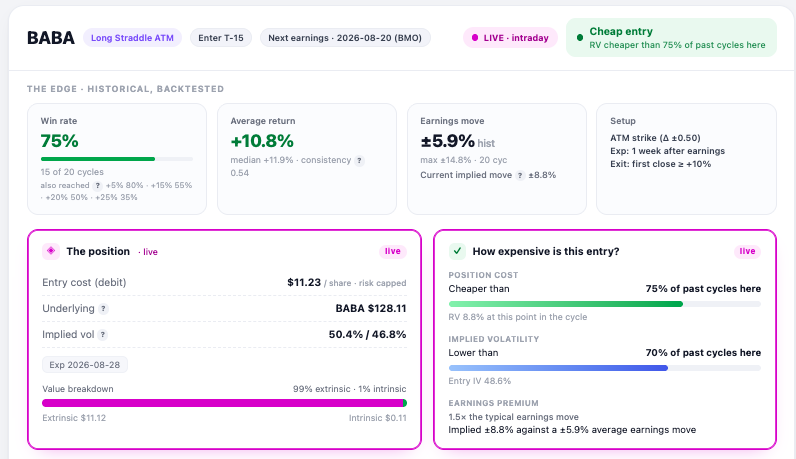
Task: Click '70% of past cycles here' under Implied volatility
Action: click(x=703, y=352)
